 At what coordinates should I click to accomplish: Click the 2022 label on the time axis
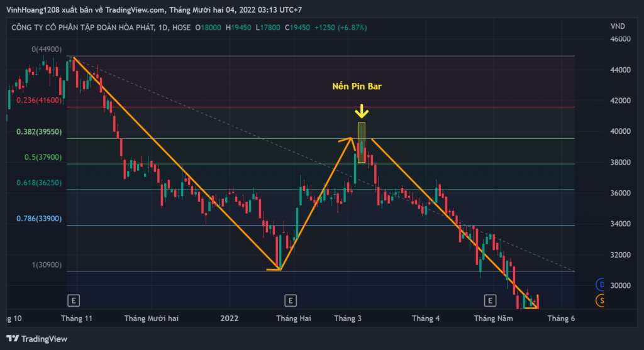coord(229,319)
